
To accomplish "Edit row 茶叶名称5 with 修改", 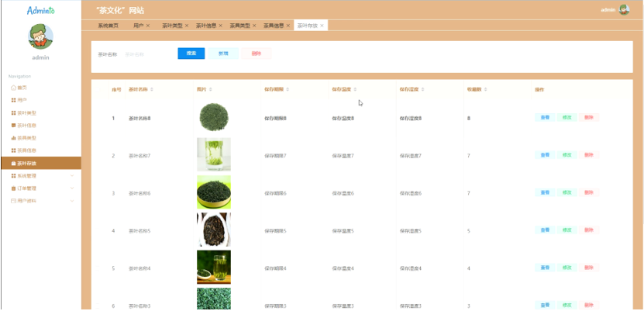I will 567,230.
